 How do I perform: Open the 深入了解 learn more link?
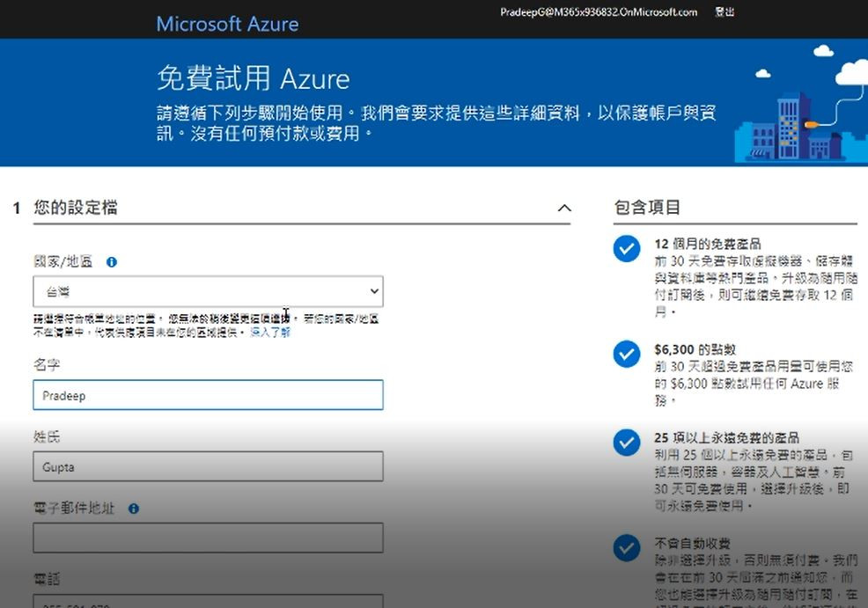click(270, 332)
